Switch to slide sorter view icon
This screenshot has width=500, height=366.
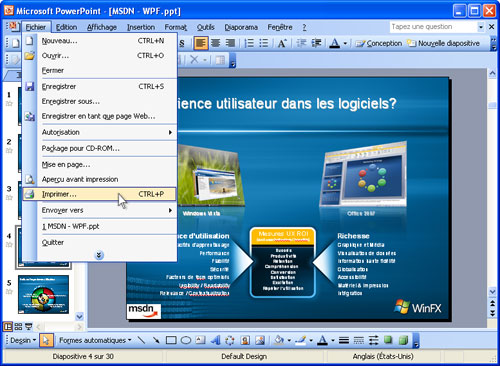click(18, 326)
